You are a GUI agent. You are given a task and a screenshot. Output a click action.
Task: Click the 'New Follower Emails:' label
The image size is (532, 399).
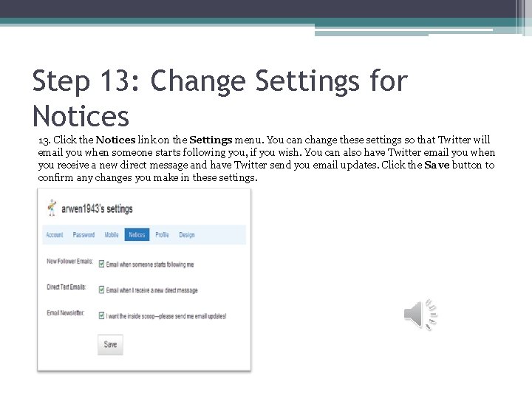69,262
